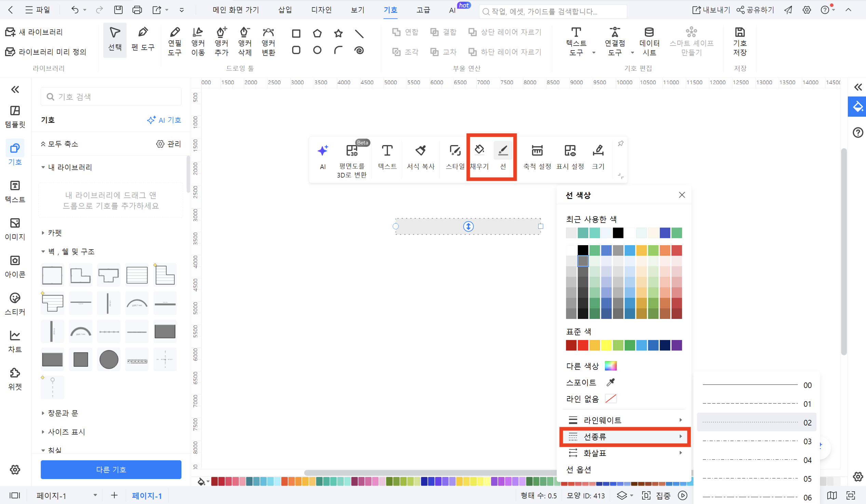Pin the floating toolbar
The image size is (866, 504).
coord(621,143)
